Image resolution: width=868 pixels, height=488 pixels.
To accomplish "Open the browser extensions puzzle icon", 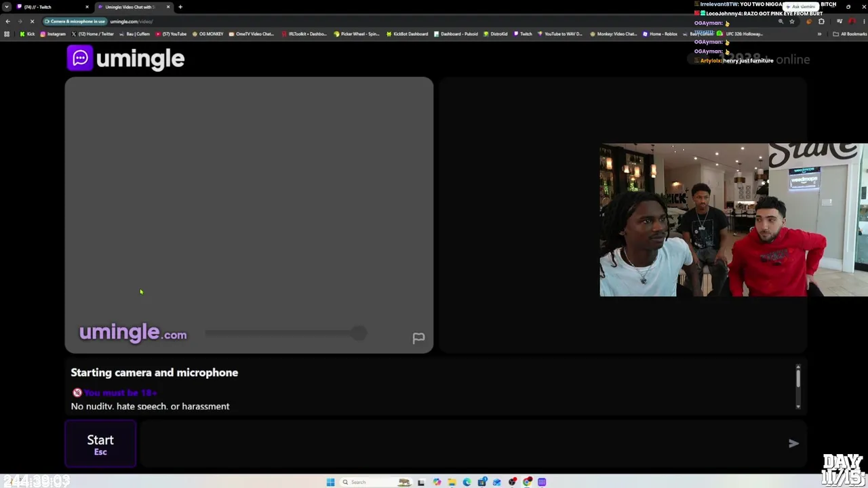I will click(821, 22).
